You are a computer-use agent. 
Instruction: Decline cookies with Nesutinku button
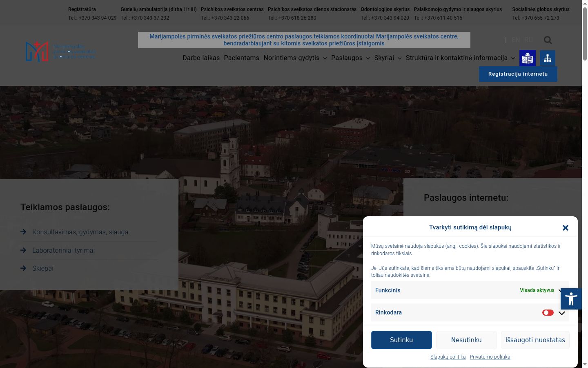tap(466, 340)
